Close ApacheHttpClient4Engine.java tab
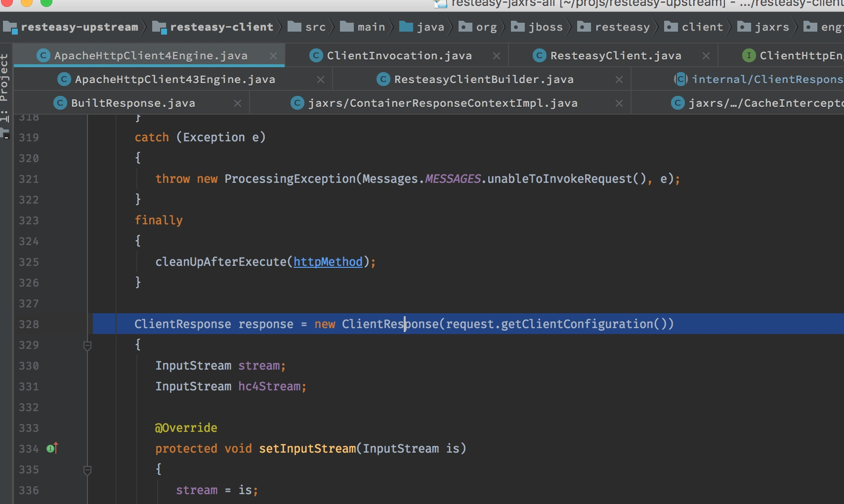Screen dimensions: 844x504 (273, 56)
